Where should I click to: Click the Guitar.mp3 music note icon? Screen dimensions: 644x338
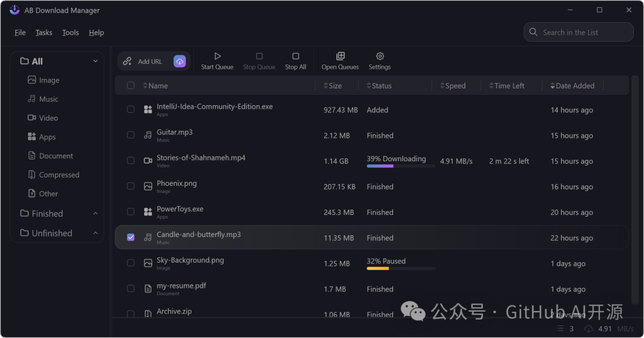148,135
